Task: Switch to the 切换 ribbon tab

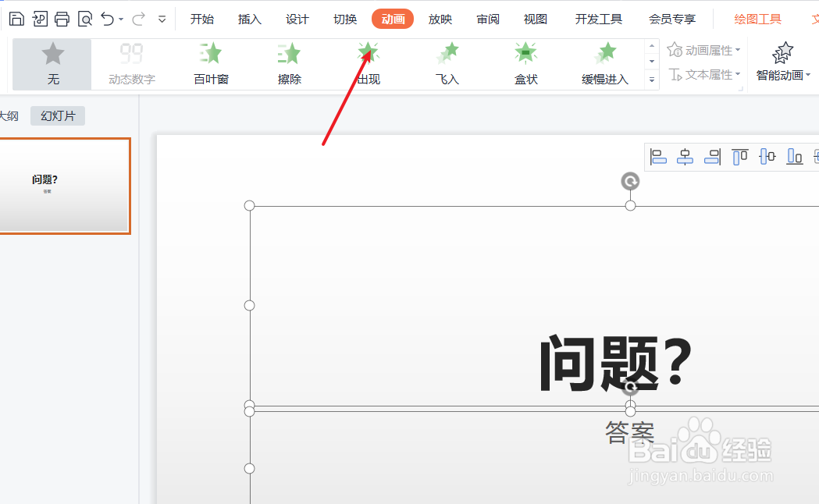Action: [x=345, y=20]
